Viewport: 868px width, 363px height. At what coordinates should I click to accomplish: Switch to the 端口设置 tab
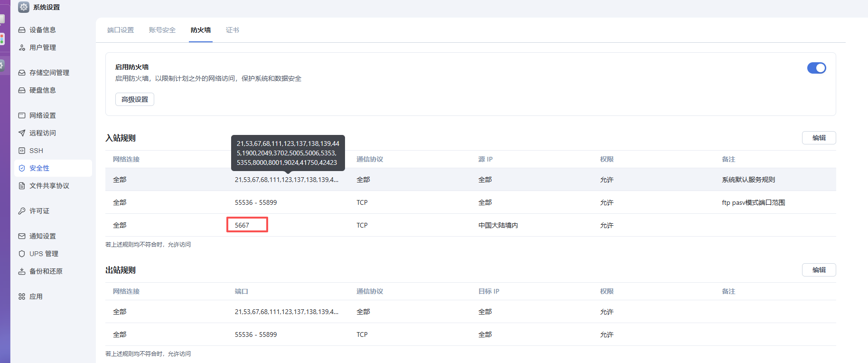coord(121,30)
